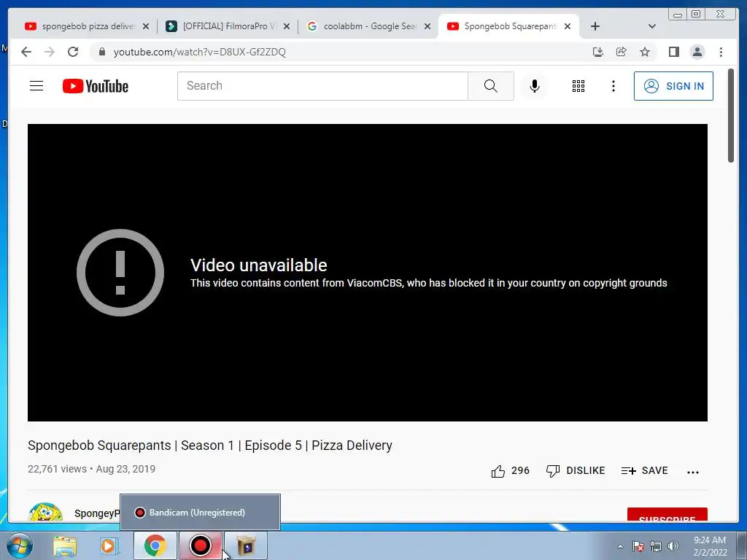The image size is (747, 560).
Task: Open Chrome side panel
Action: click(673, 52)
